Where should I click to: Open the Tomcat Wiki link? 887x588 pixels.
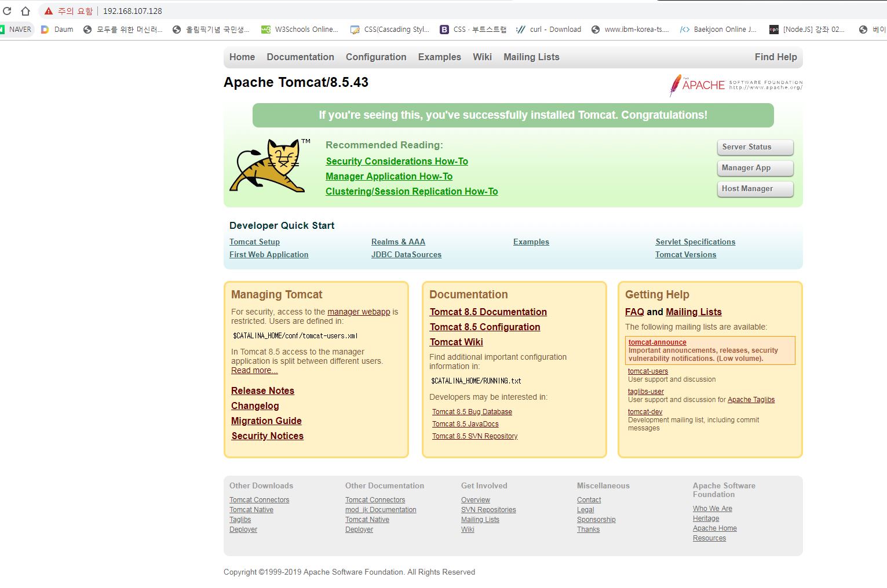(456, 342)
